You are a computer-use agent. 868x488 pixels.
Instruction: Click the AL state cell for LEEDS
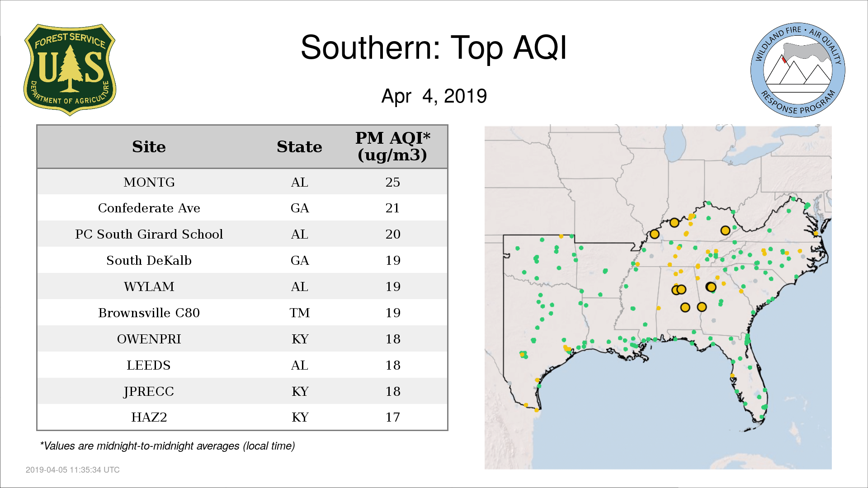click(x=299, y=365)
